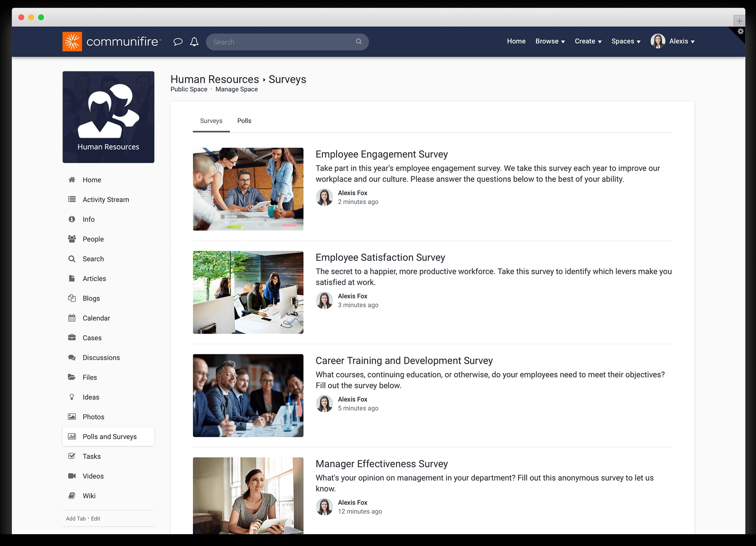Click Manage Space below the page title
This screenshot has height=546, width=756.
click(236, 89)
